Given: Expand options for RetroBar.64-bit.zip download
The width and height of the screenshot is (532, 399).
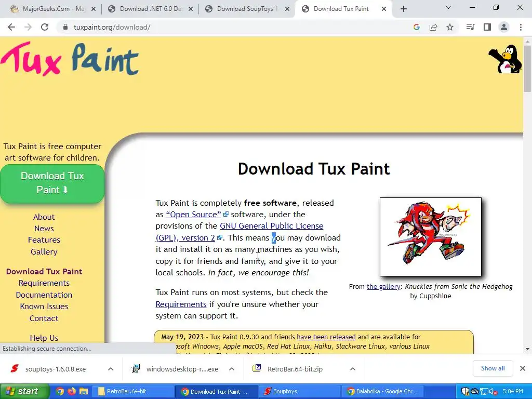Looking at the screenshot, I should (353, 369).
